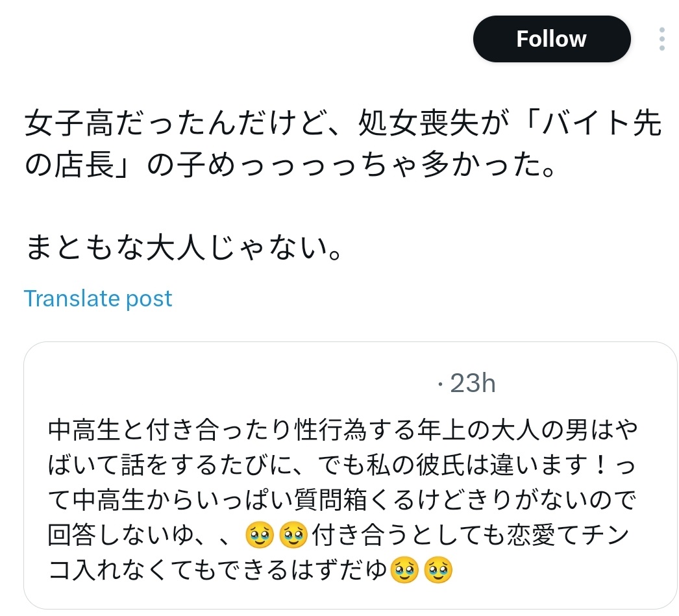Open the quoted post card
Viewport: 679px width, 616px height.
[350, 475]
